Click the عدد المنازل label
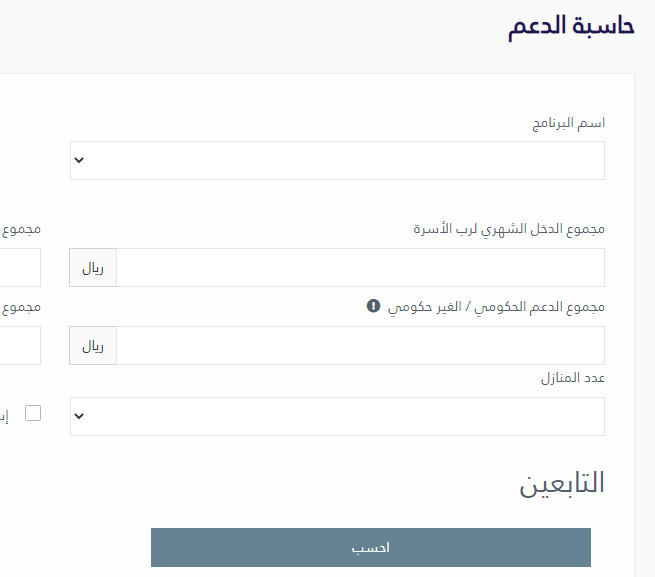The image size is (655, 577). [573, 378]
